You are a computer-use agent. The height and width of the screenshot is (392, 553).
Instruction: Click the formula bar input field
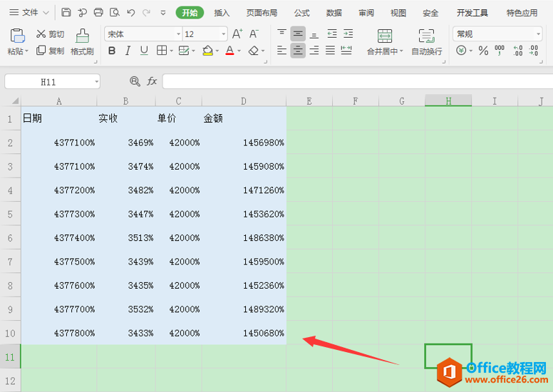pos(357,81)
